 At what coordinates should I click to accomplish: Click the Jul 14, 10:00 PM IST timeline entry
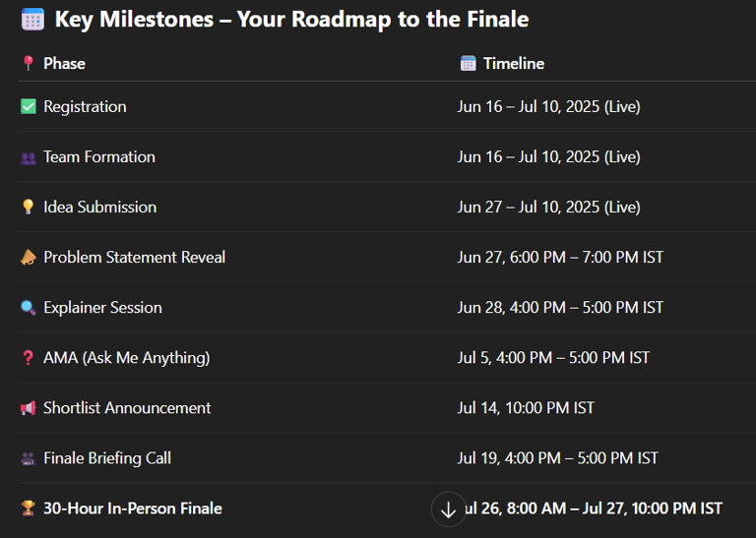[526, 408]
